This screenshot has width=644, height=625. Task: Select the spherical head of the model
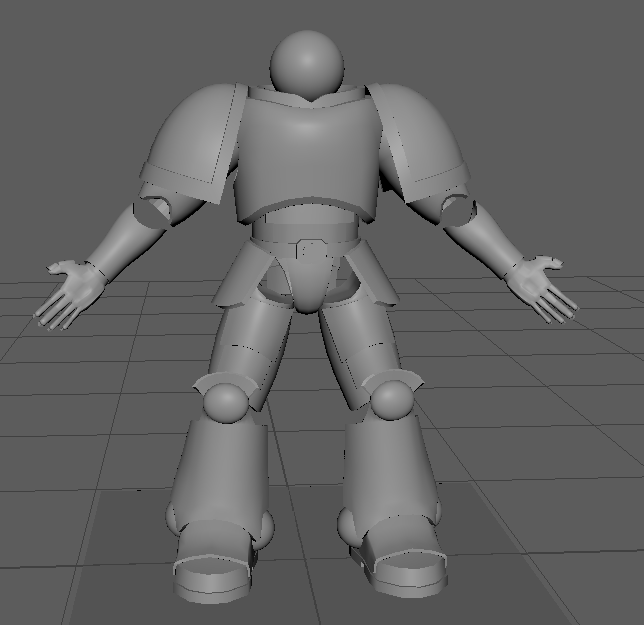(x=307, y=64)
